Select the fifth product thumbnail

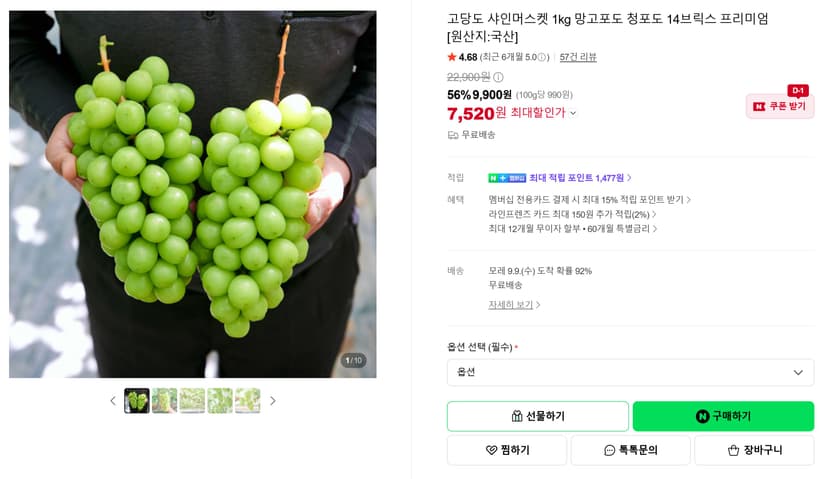248,401
